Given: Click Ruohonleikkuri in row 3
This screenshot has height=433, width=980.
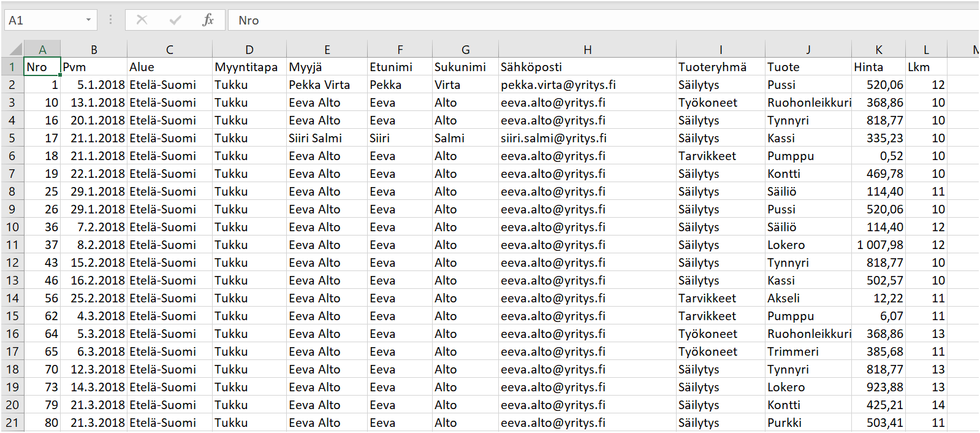Looking at the screenshot, I should [808, 102].
